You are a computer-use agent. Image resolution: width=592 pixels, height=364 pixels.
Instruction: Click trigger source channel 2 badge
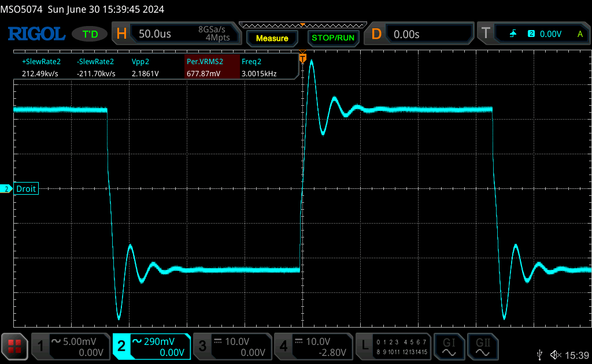point(531,34)
